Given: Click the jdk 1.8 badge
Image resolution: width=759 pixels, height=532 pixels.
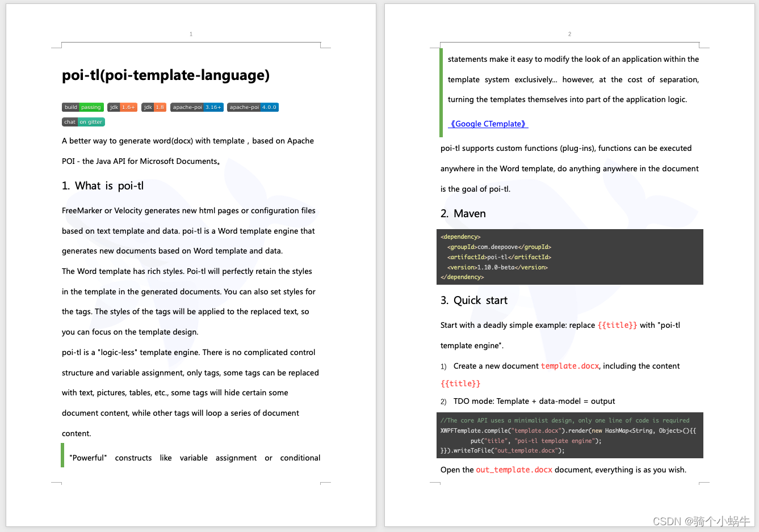Looking at the screenshot, I should coord(154,107).
